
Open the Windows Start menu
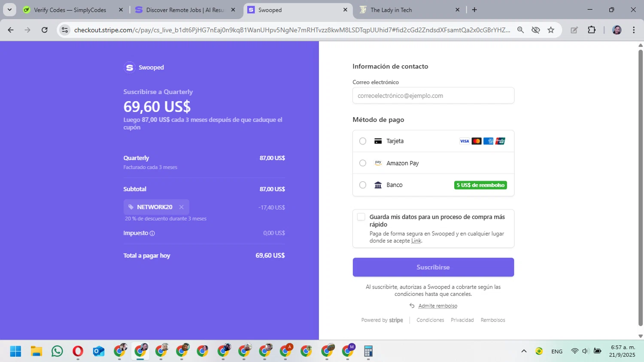[15, 351]
